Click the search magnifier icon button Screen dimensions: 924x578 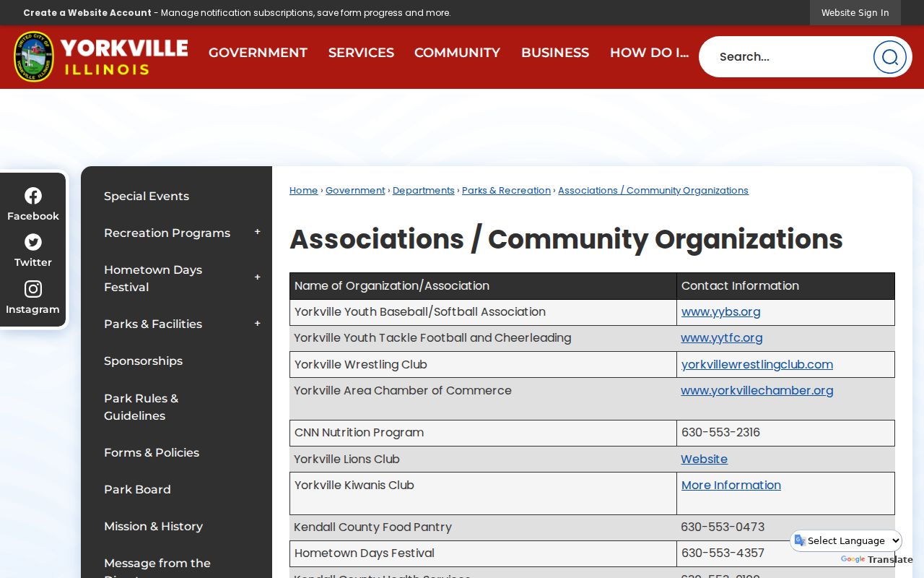(889, 57)
